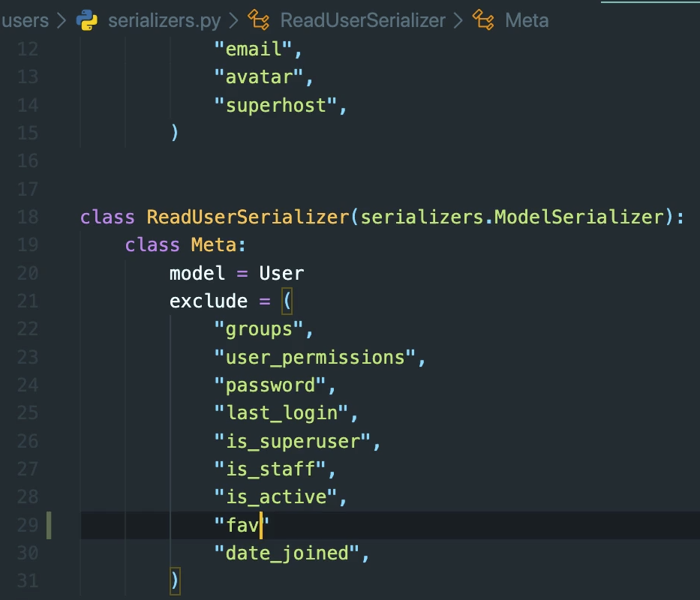This screenshot has height=600, width=700.
Task: Click the "fav" string on line 29
Action: pos(242,525)
